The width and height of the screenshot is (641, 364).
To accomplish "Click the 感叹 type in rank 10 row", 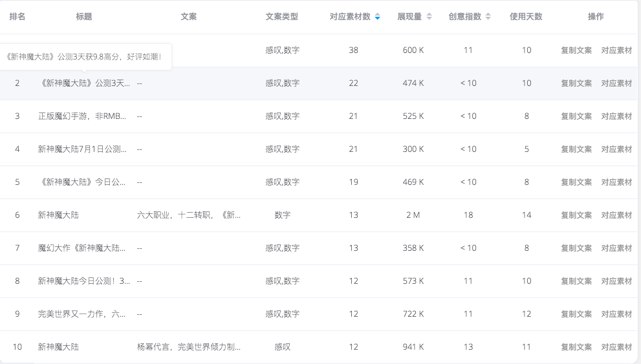I will pos(282,347).
